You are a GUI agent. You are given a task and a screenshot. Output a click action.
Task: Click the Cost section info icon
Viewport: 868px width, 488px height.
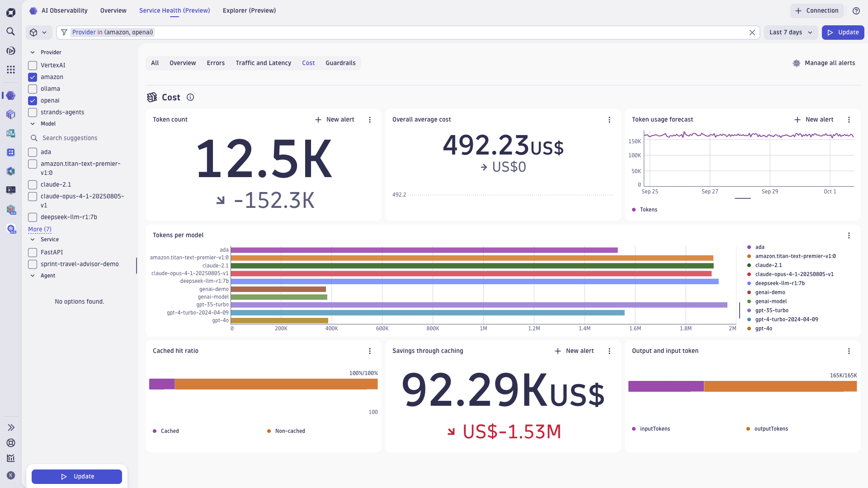tap(190, 97)
